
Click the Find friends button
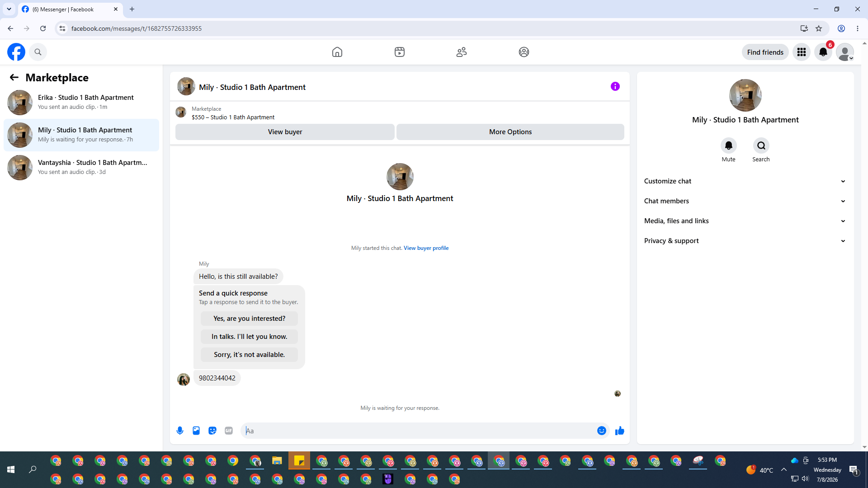click(765, 52)
